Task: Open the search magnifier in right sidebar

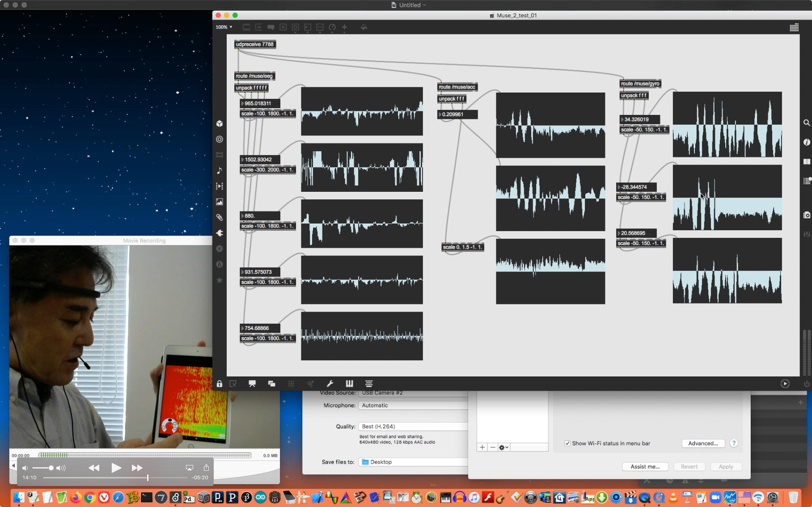Action: (806, 123)
